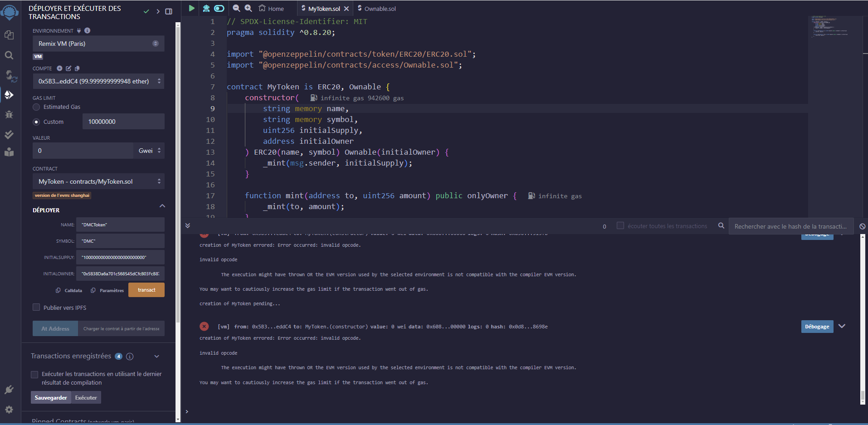
Task: Collapse the DÉPLOYER section with up chevron
Action: tap(162, 206)
